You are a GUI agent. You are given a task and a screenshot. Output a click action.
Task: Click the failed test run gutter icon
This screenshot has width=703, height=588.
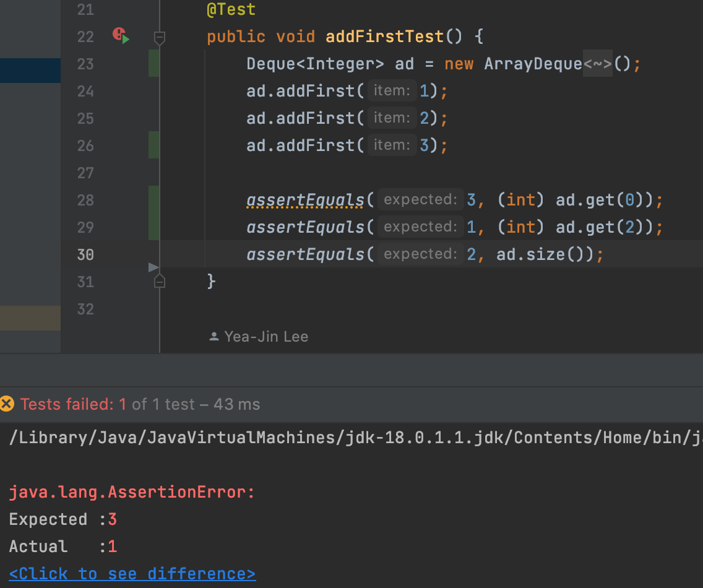point(121,35)
